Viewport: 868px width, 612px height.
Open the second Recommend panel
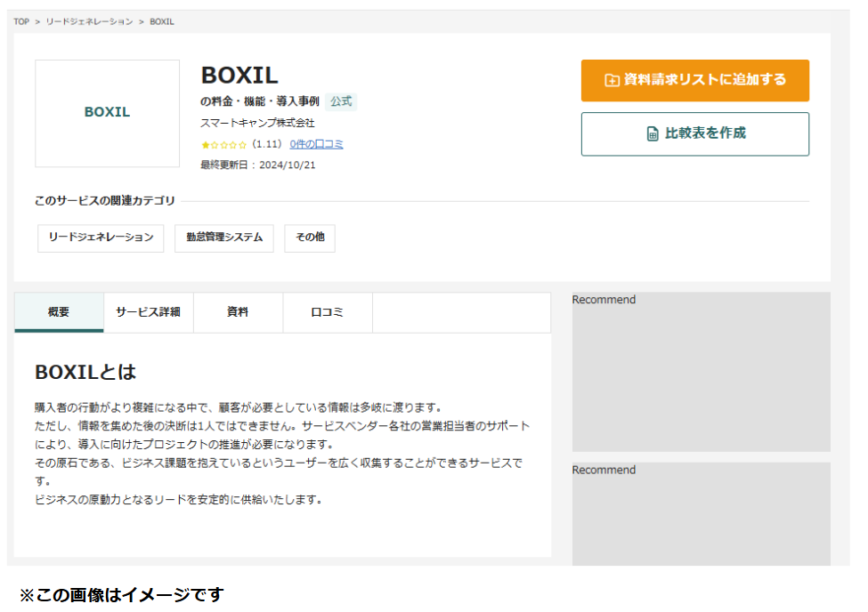pos(701,516)
